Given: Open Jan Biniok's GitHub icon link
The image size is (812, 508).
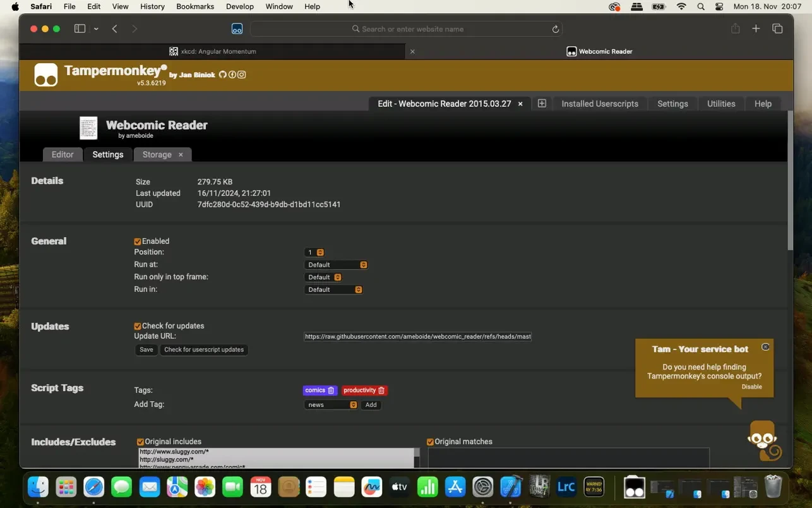Looking at the screenshot, I should point(222,75).
